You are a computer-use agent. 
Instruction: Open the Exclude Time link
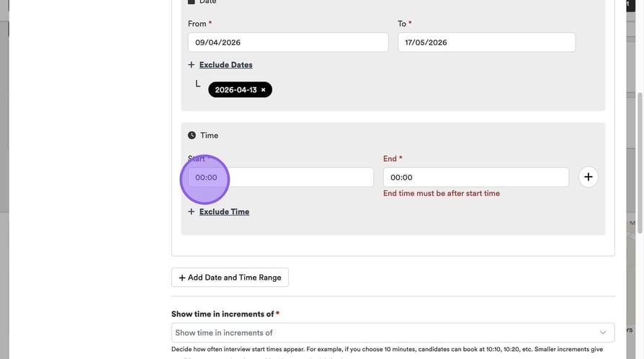click(224, 212)
